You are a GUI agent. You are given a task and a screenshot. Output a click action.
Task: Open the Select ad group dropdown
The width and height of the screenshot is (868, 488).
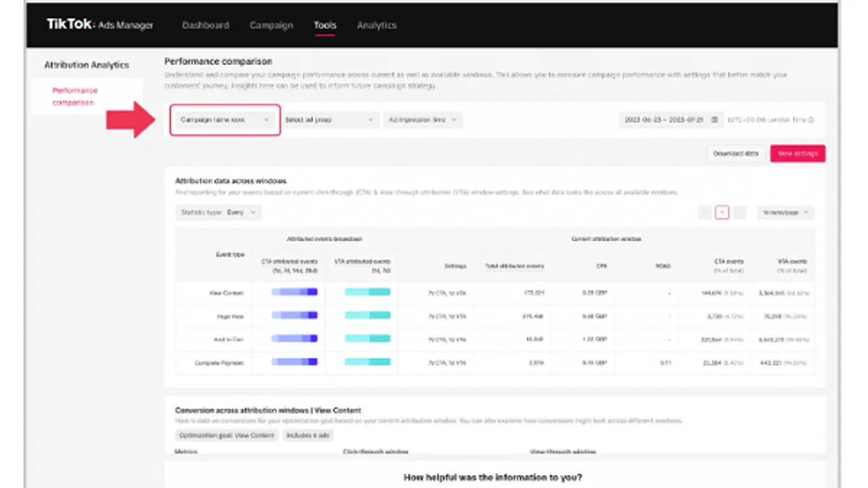[x=329, y=120]
